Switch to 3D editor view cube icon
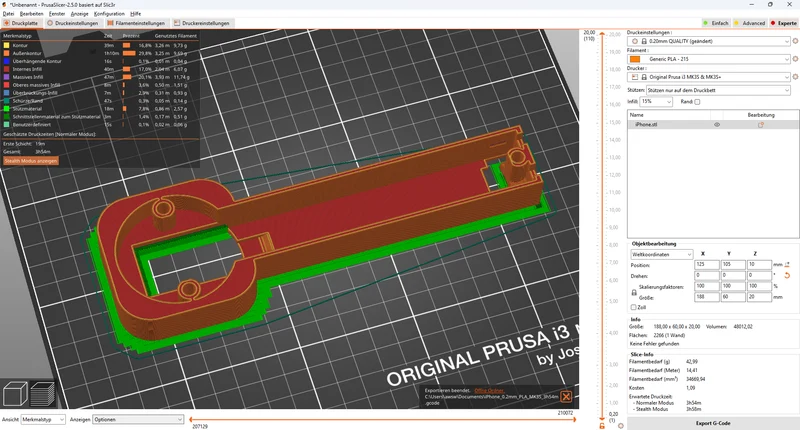The height and width of the screenshot is (430, 800). [x=15, y=394]
